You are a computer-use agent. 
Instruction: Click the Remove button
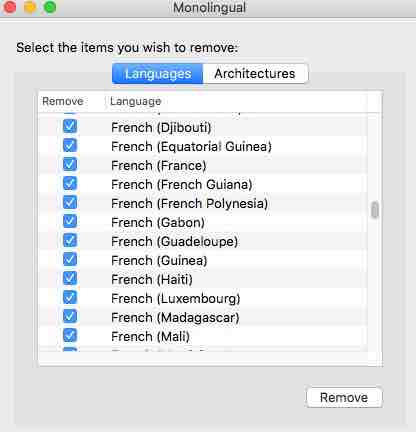[344, 397]
